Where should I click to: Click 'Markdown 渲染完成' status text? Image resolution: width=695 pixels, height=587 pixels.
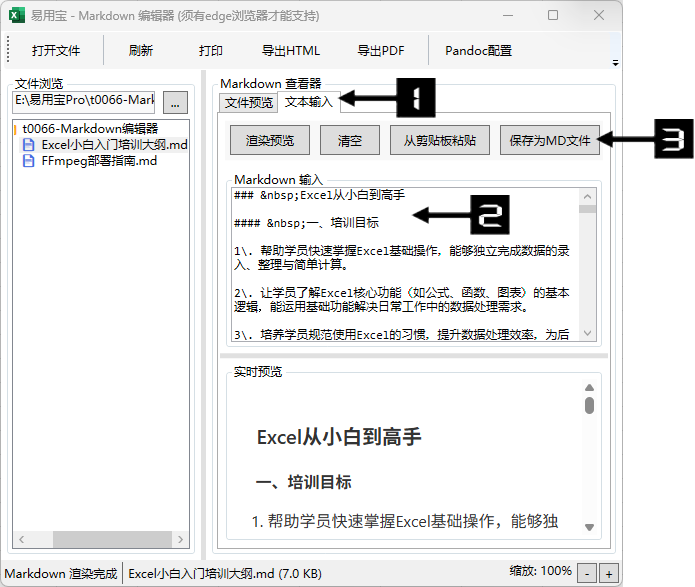[x=61, y=574]
